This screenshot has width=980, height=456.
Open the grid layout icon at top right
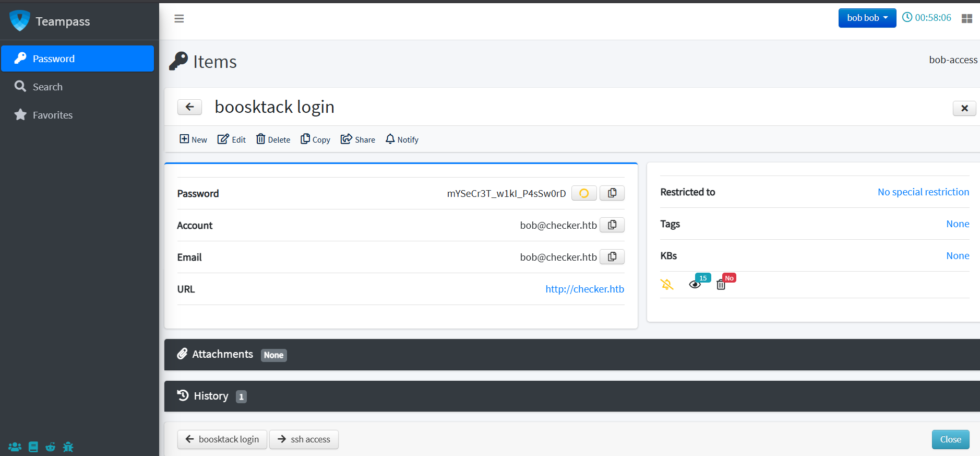coord(966,18)
